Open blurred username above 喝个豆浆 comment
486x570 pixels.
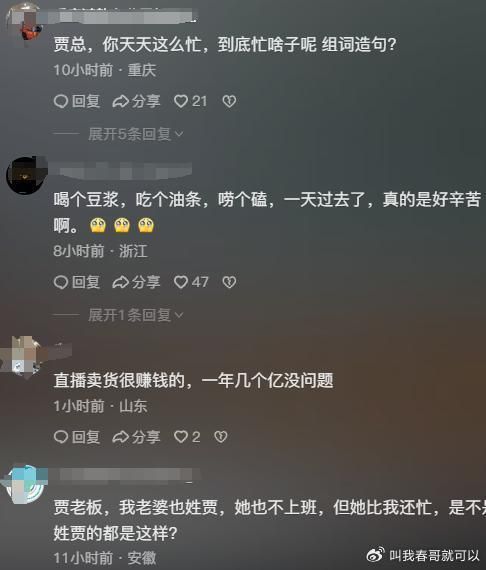coord(125,171)
